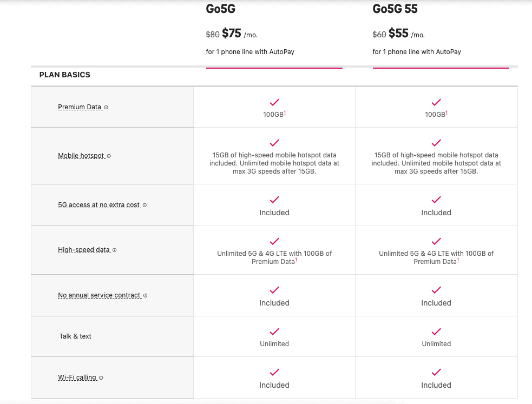Click info icon beside High-speed data

click(x=114, y=250)
